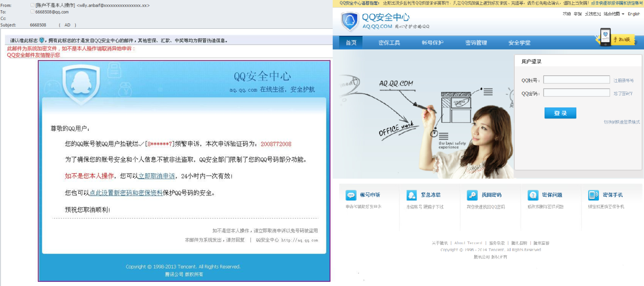Click small shield mark in email notice line
Image resolution: width=644 pixels, height=286 pixels.
41,40
